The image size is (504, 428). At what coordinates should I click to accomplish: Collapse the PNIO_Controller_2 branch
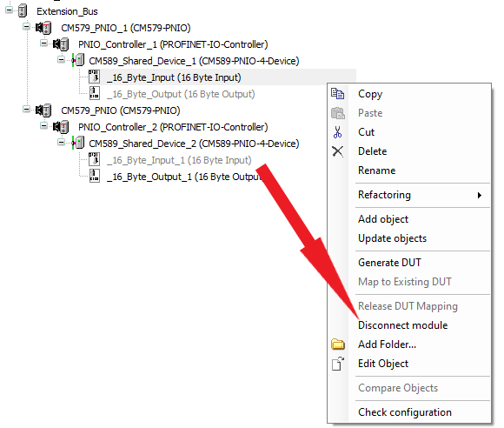pos(43,126)
